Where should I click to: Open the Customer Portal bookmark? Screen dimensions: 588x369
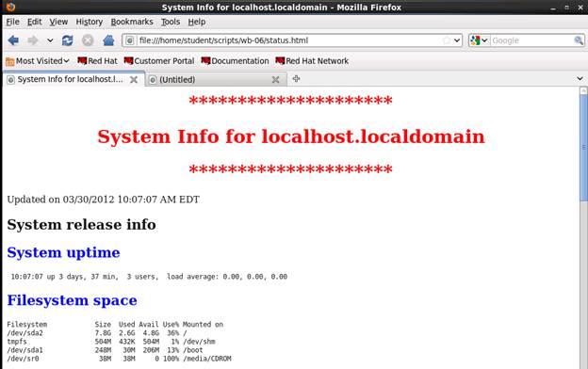tap(159, 60)
